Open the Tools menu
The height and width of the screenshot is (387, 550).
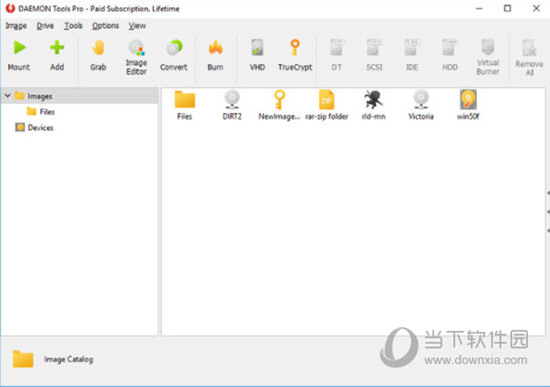pyautogui.click(x=73, y=26)
